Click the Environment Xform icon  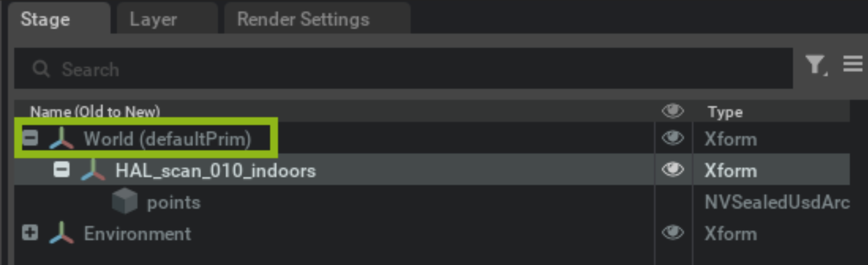click(x=61, y=233)
